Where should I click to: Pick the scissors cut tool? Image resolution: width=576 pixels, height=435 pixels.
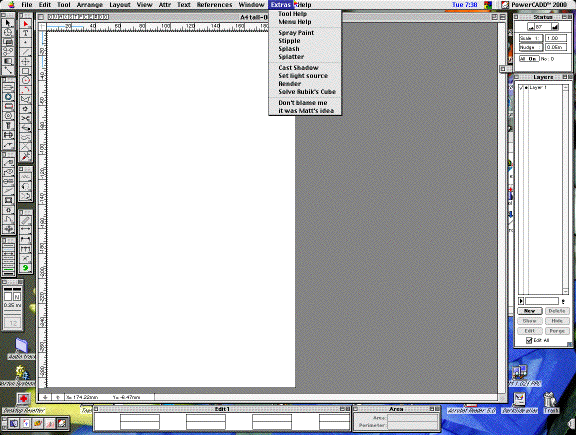point(25,118)
